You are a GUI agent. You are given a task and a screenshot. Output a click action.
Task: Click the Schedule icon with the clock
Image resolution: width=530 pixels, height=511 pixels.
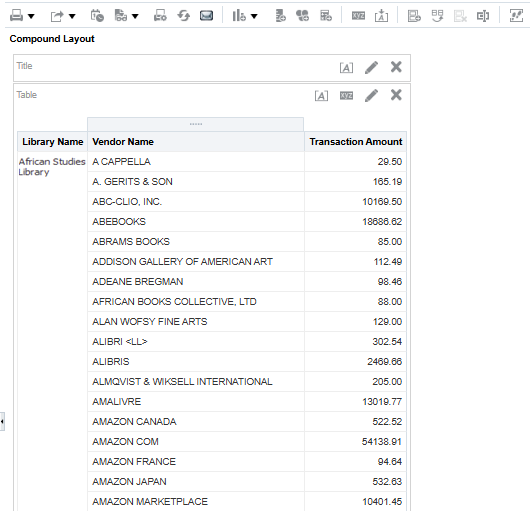coord(97,16)
